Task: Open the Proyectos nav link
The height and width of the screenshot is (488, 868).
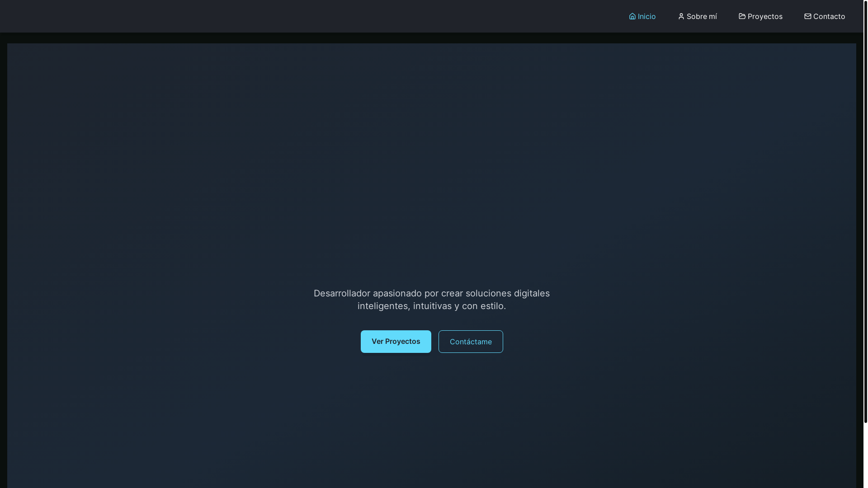Action: 761,16
